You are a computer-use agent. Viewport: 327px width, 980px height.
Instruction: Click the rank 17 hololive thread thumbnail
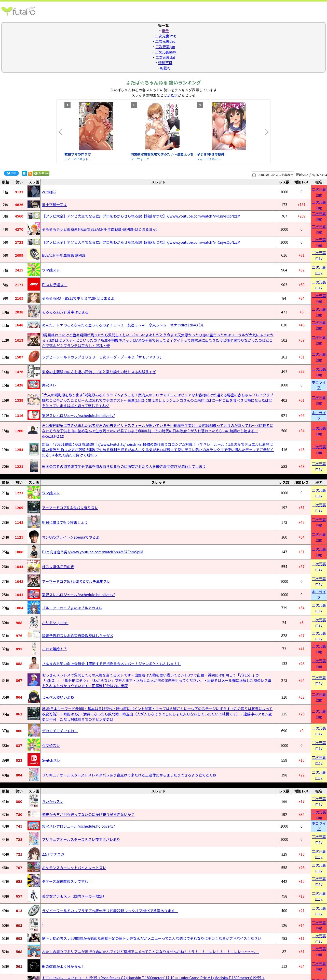coord(34,415)
